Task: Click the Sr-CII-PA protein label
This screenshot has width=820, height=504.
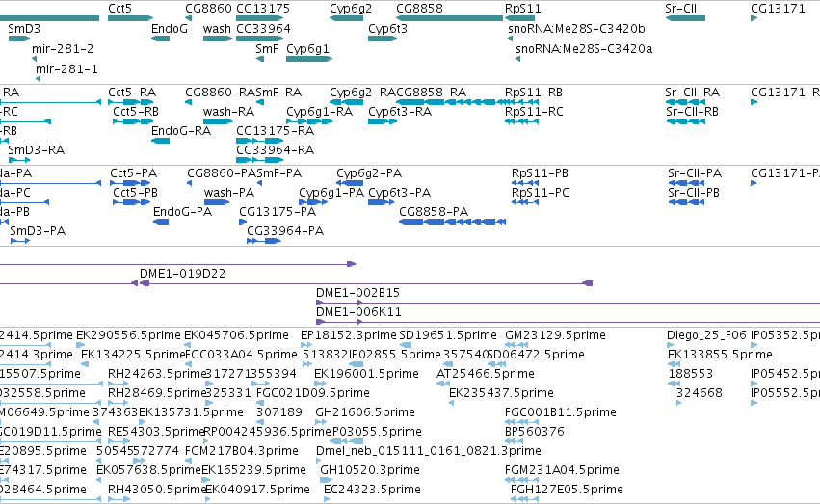Action: 695,173
